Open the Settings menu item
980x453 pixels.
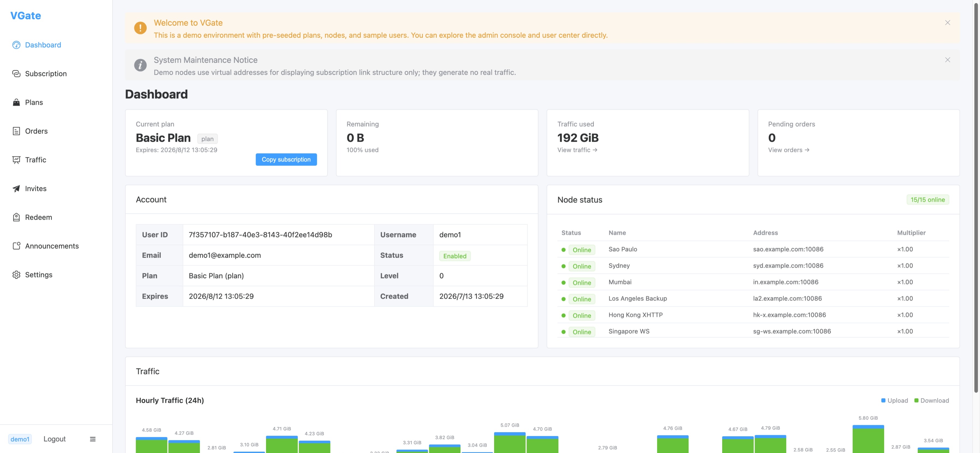pos(56,275)
